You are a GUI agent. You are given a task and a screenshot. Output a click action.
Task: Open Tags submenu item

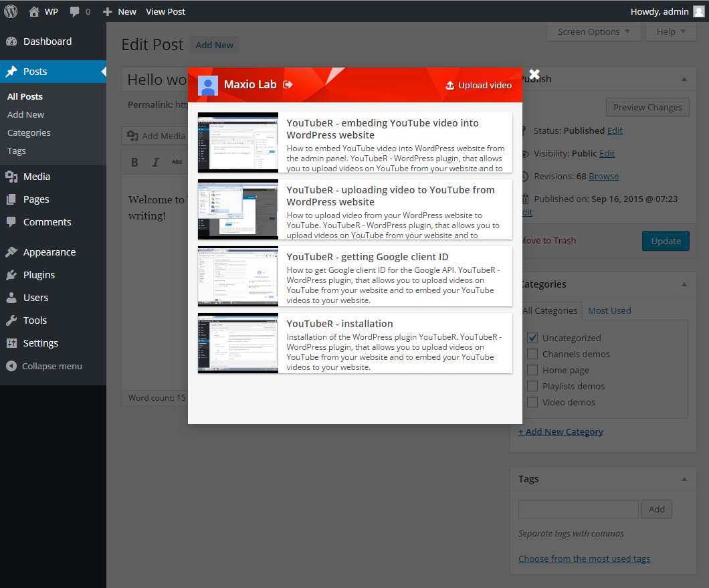pos(16,151)
